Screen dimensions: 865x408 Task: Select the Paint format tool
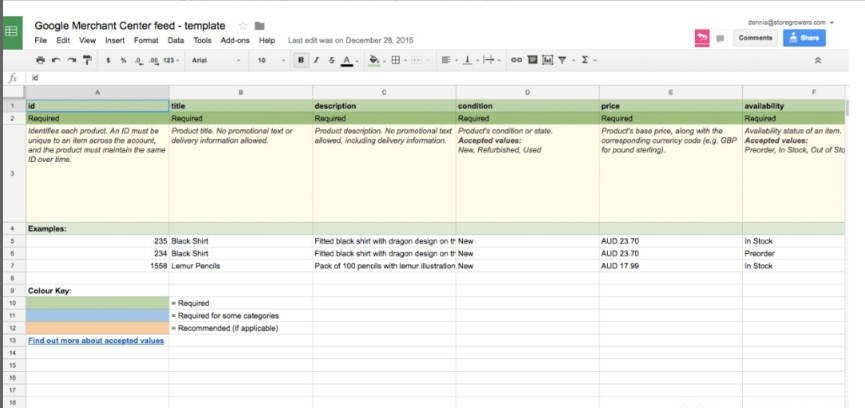click(87, 60)
